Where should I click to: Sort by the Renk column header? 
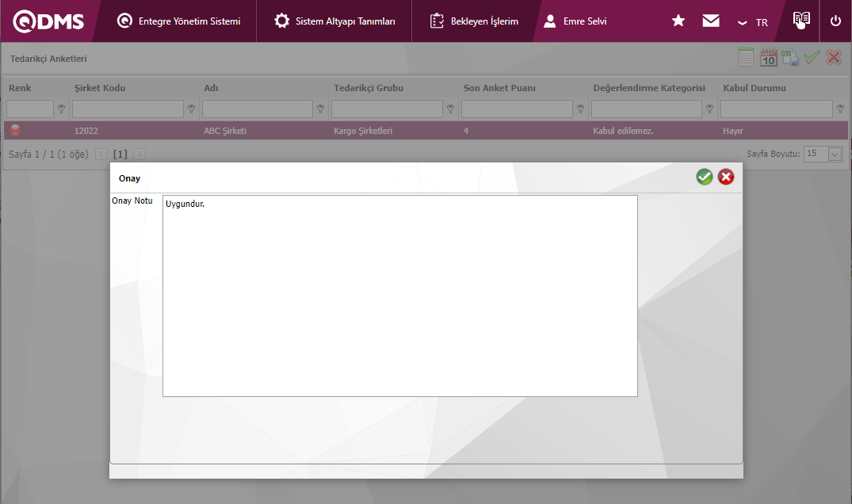pyautogui.click(x=20, y=88)
